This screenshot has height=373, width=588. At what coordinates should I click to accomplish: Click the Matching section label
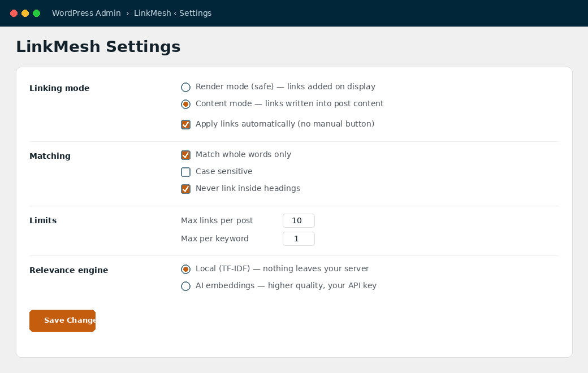coord(50,156)
